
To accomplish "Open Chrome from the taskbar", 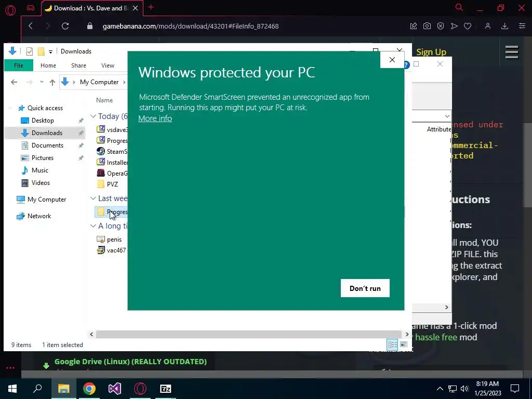I will 89,389.
